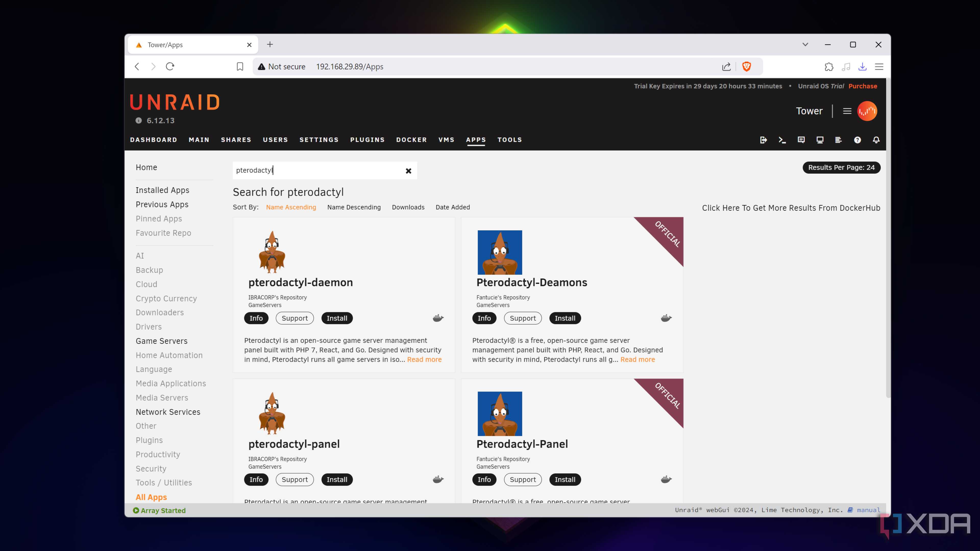Open the DASHBOARD tab
Screen dimensions: 980x551
(x=153, y=140)
